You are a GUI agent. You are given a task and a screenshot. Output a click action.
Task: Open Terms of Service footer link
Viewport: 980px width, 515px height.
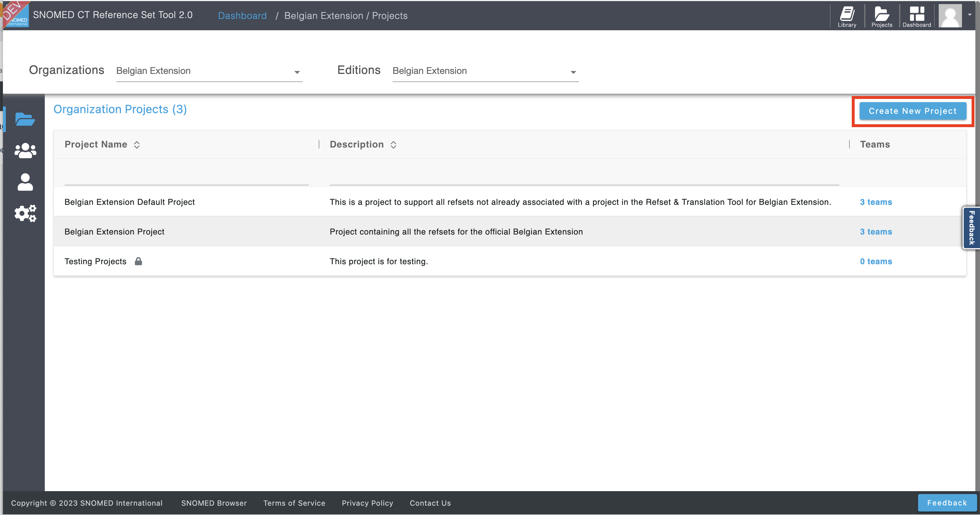[x=294, y=503]
